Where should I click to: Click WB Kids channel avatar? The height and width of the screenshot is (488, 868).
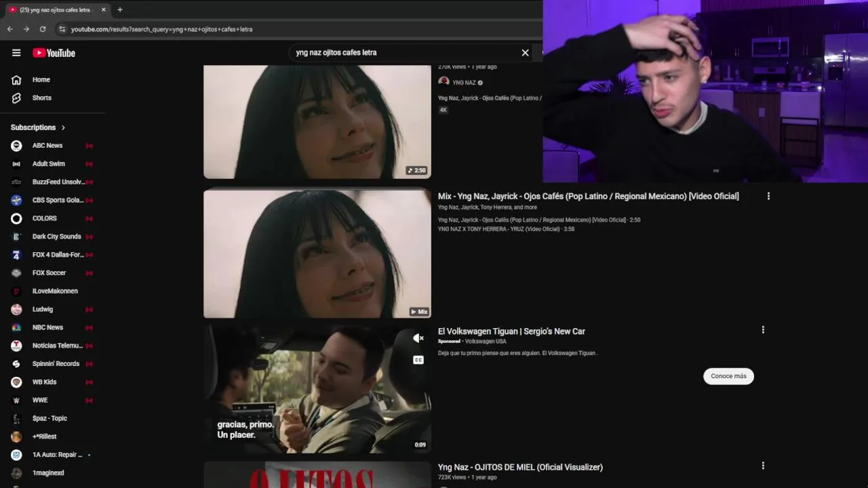click(16, 382)
